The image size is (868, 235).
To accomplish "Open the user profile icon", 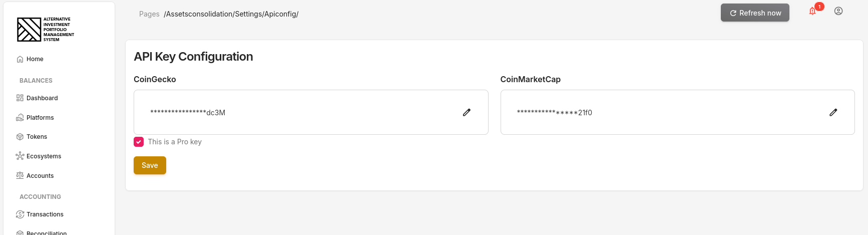I will [x=838, y=11].
